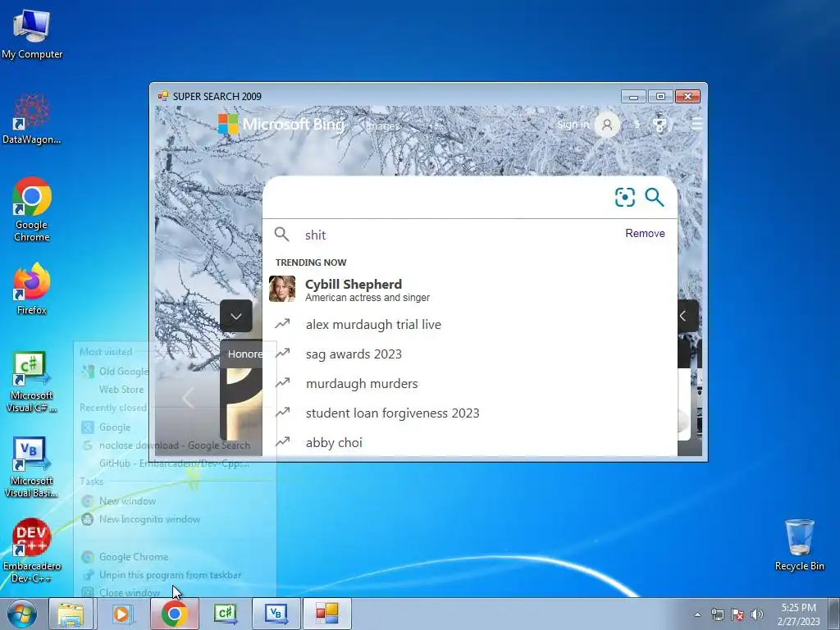The width and height of the screenshot is (840, 630).
Task: Collapse Bing homepage with down chevron button
Action: (x=235, y=316)
